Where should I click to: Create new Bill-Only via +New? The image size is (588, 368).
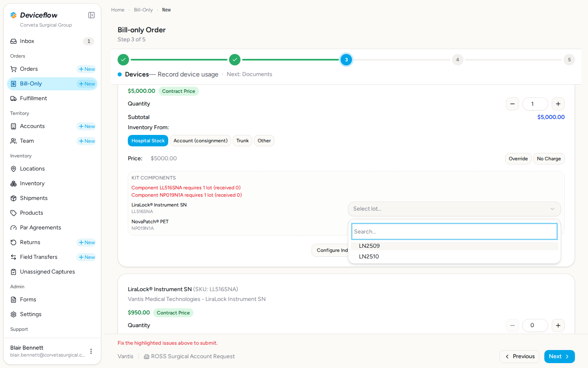[87, 84]
